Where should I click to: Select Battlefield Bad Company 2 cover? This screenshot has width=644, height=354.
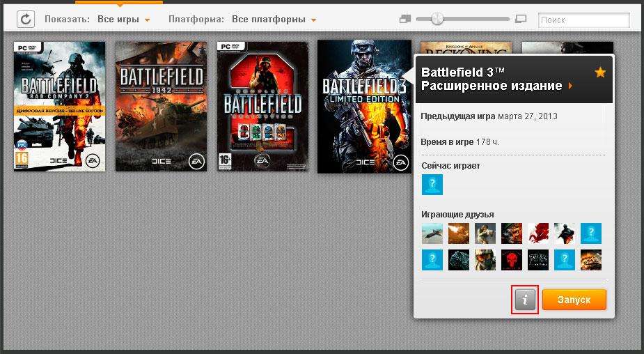tap(59, 107)
